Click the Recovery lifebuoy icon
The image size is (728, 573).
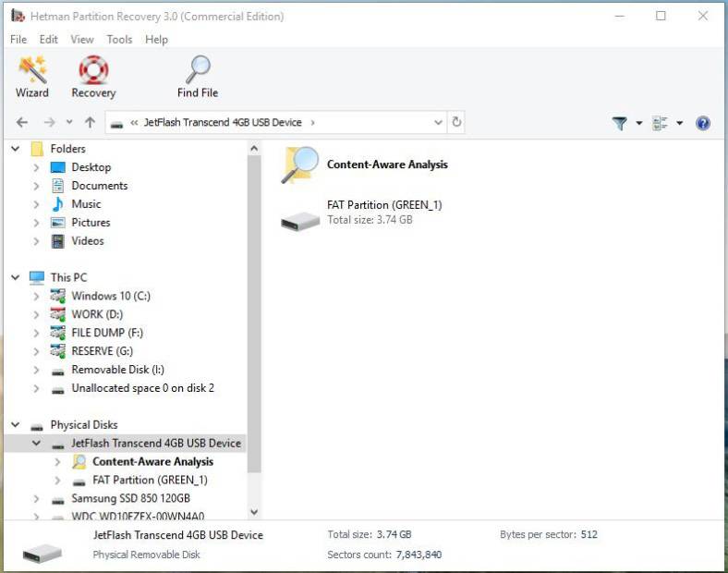[x=93, y=69]
